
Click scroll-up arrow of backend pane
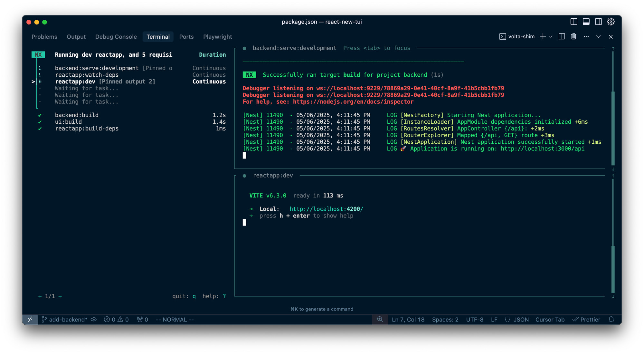(613, 48)
